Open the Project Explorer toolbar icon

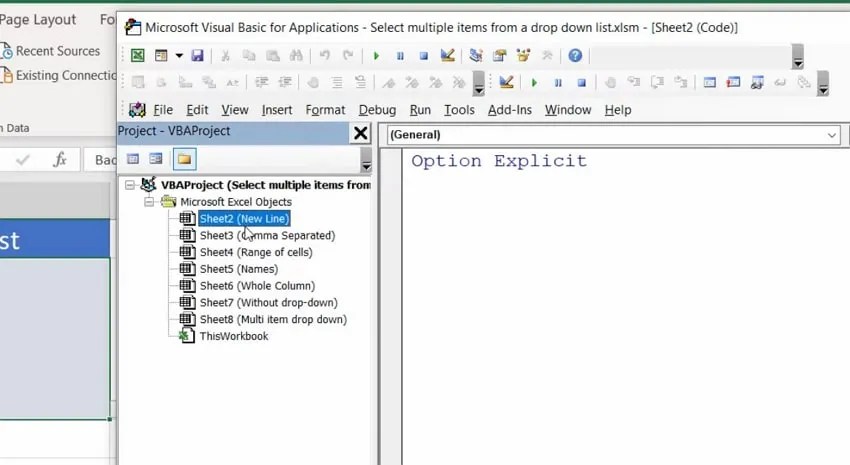pos(476,55)
